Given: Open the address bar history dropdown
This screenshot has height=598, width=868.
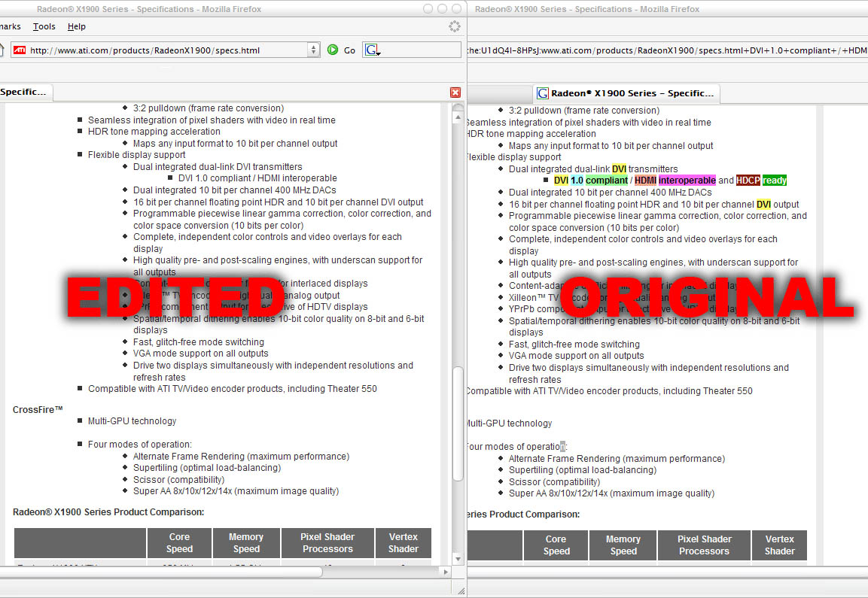Looking at the screenshot, I should pyautogui.click(x=313, y=50).
